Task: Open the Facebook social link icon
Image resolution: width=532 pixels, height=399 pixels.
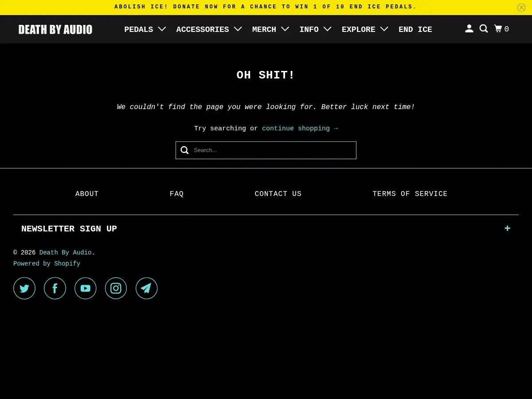Action: [55, 288]
